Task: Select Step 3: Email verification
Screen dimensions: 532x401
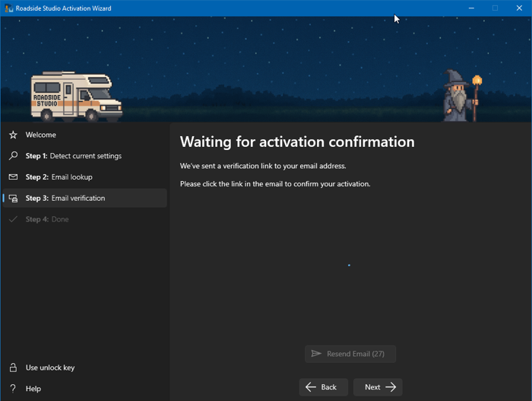Action: click(65, 199)
